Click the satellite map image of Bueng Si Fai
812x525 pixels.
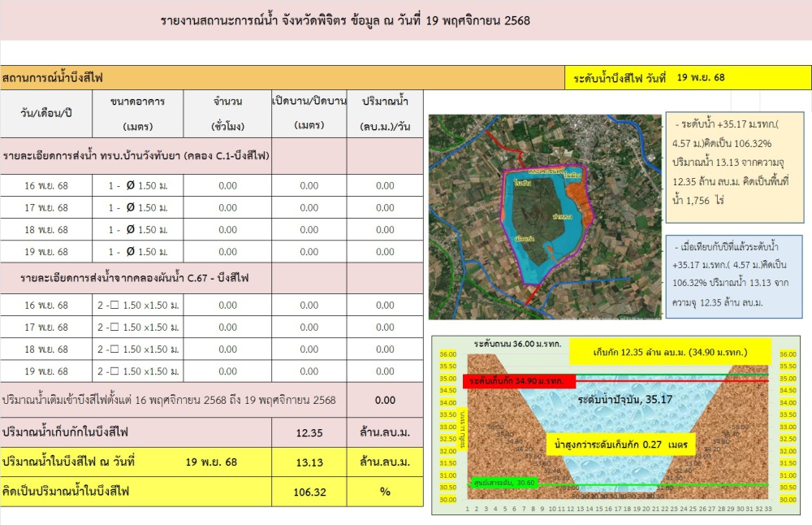(x=545, y=216)
